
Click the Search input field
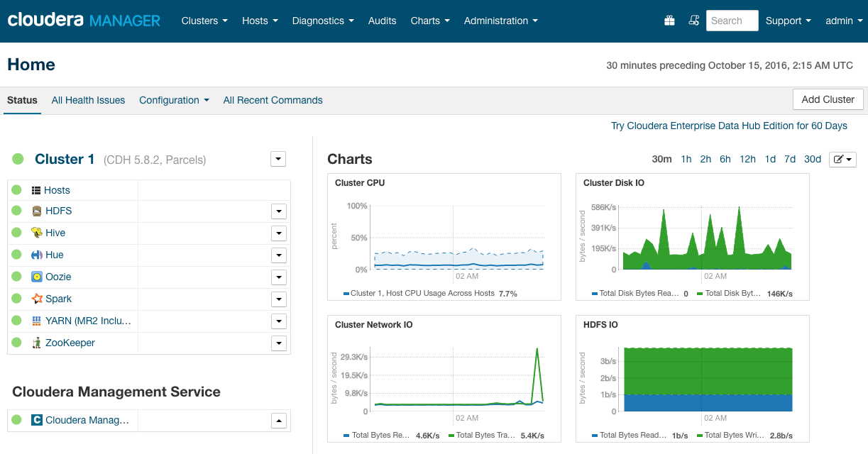coord(732,21)
